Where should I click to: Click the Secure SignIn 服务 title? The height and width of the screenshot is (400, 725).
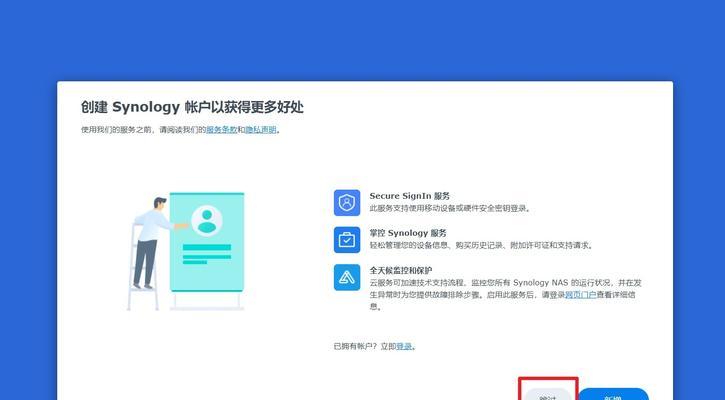click(x=410, y=196)
